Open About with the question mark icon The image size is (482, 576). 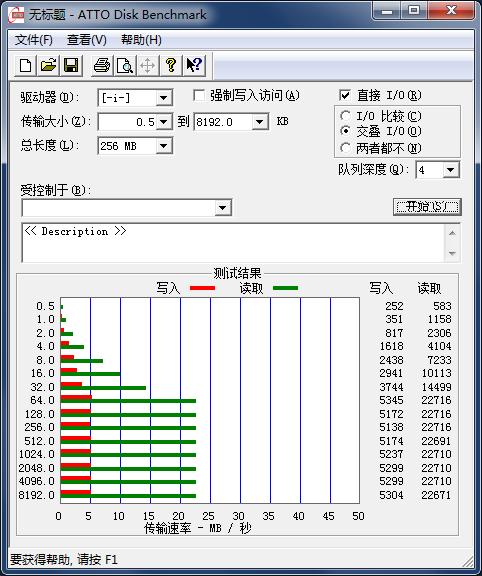tap(170, 65)
